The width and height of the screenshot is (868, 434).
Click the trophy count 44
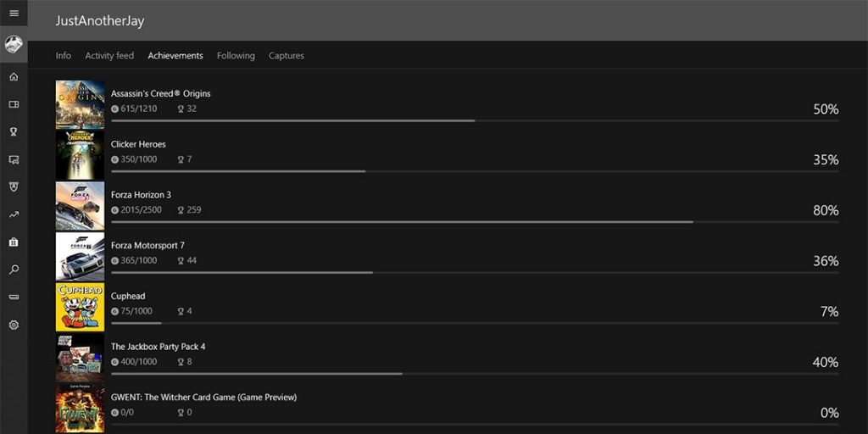[192, 260]
